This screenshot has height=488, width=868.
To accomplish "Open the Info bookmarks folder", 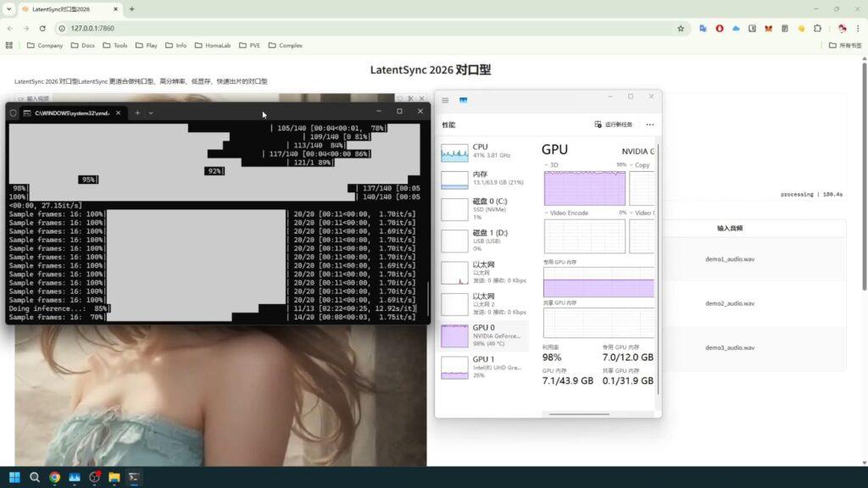I will 176,46.
